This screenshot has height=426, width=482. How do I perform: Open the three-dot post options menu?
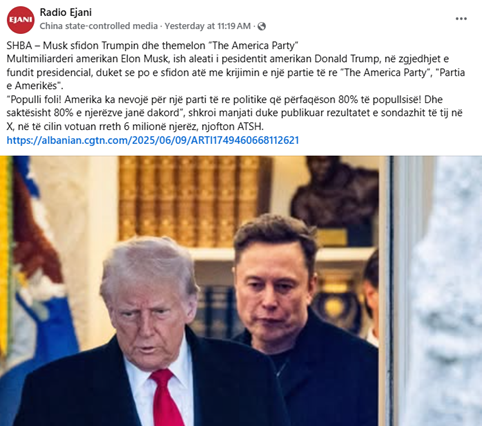click(461, 19)
